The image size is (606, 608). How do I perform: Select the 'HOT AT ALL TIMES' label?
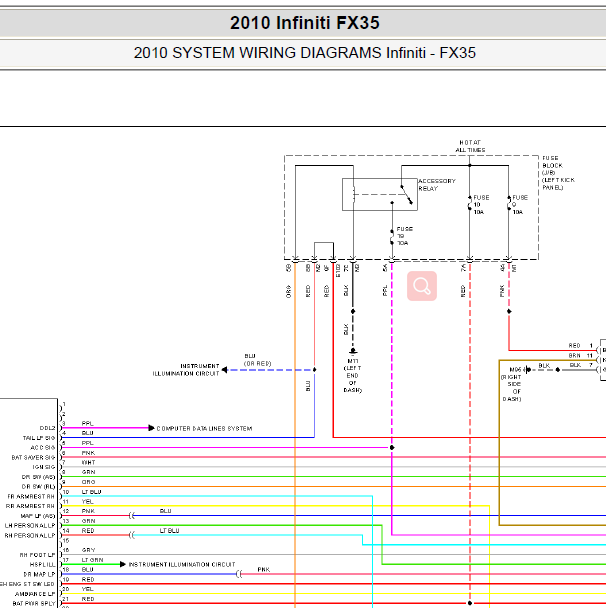tap(470, 146)
